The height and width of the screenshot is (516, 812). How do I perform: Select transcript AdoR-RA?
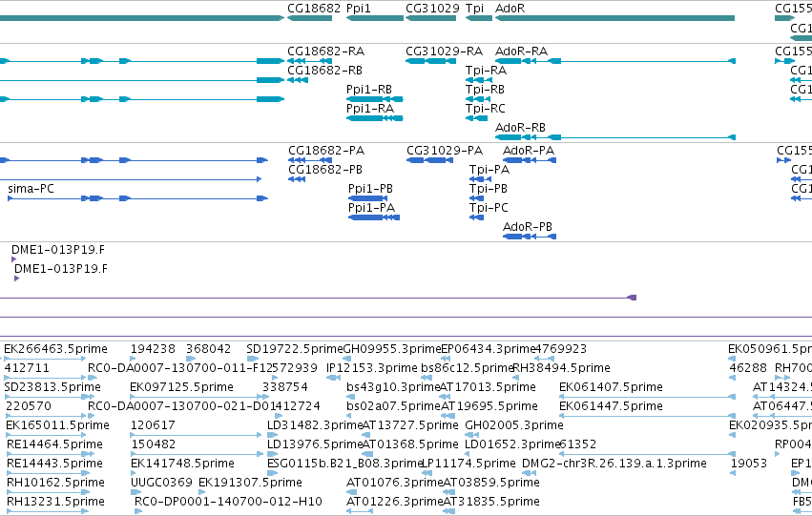click(x=615, y=61)
